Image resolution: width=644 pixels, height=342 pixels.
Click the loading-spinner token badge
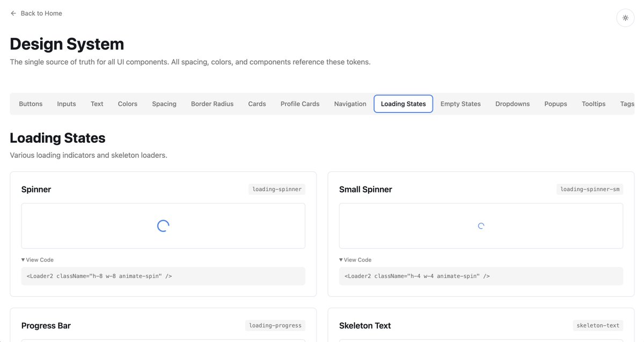[276, 188]
